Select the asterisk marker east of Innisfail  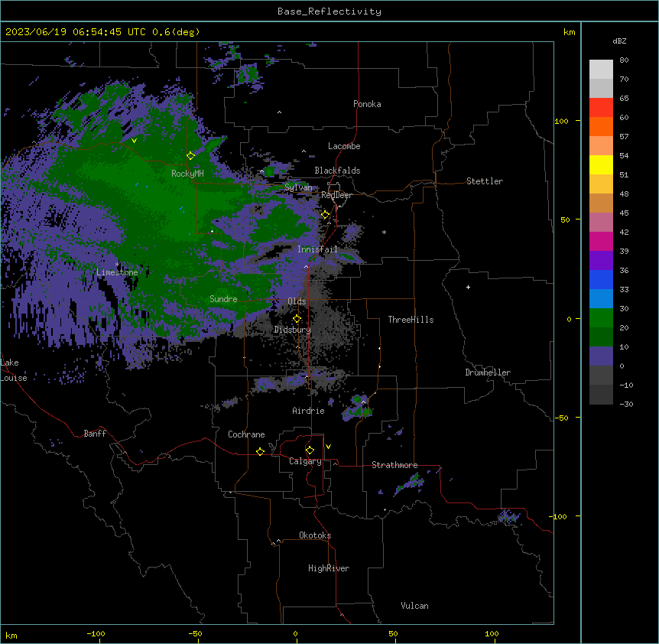coord(384,232)
